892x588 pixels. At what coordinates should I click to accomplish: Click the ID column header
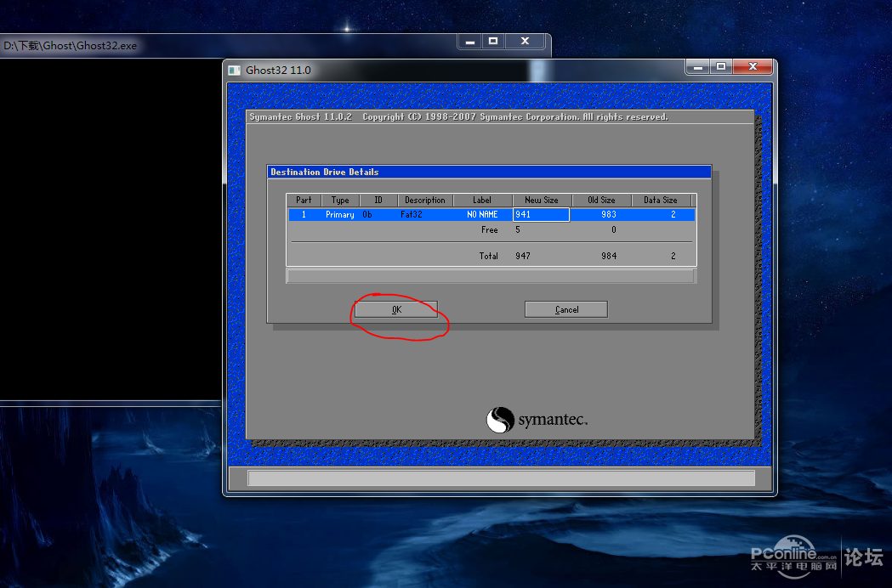pyautogui.click(x=378, y=201)
